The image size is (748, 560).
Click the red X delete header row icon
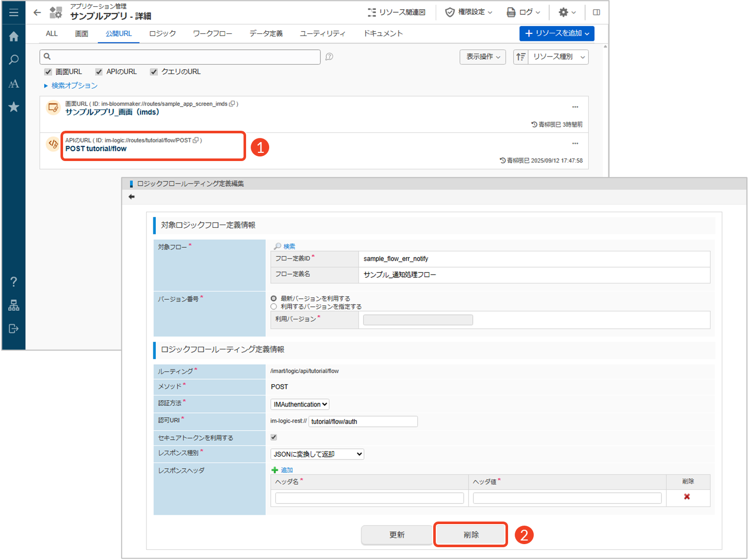(687, 496)
